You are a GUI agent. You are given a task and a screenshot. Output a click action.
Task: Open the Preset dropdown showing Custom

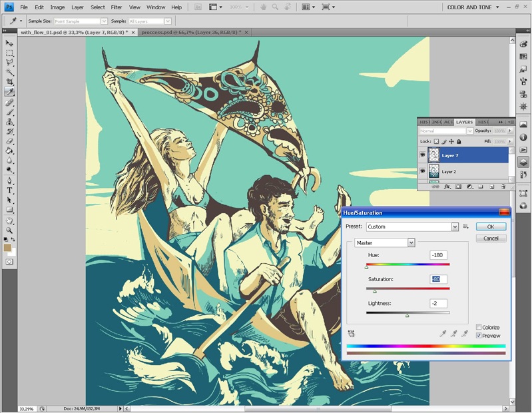pyautogui.click(x=455, y=226)
